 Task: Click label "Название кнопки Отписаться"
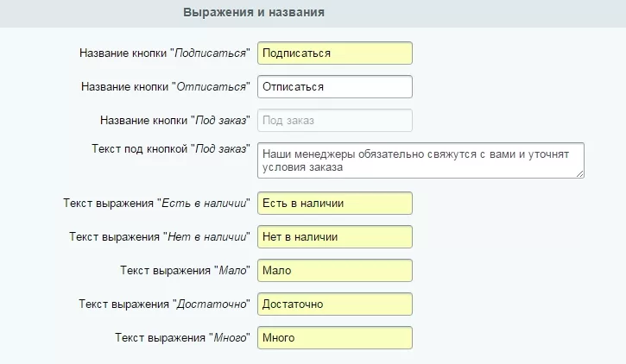point(165,86)
